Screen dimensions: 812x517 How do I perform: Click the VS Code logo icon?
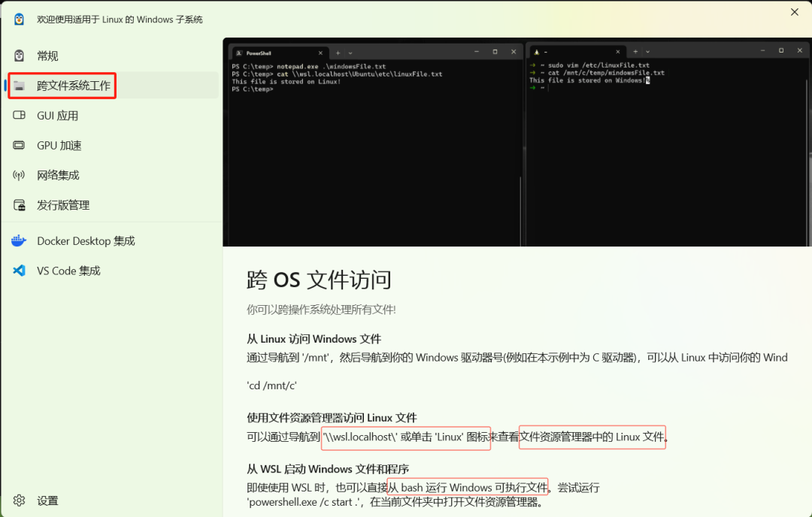tap(19, 271)
